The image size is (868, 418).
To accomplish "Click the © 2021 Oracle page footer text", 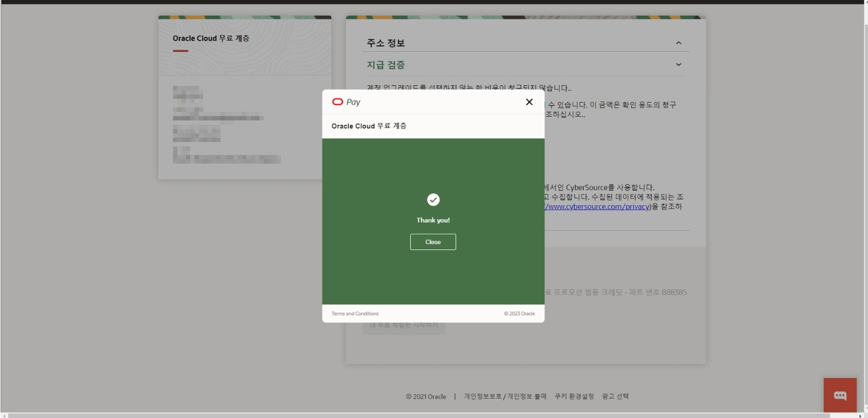I will tap(426, 396).
